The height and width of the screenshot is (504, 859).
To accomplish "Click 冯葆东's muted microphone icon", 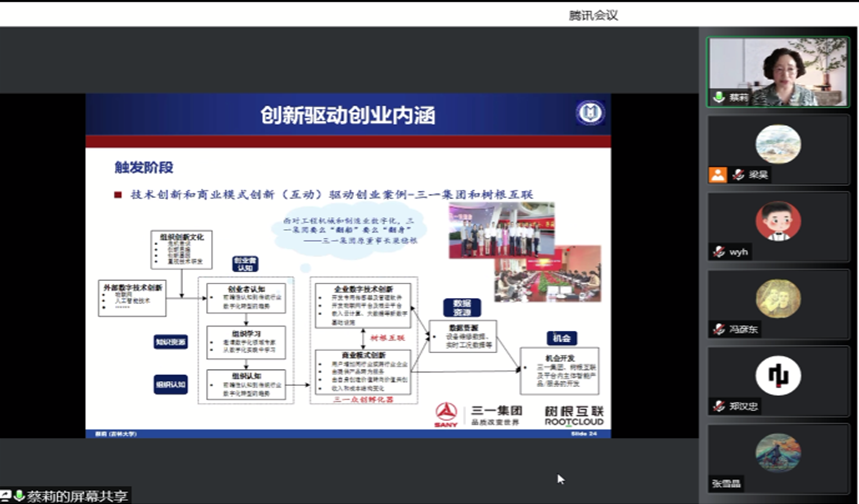I will (x=719, y=329).
